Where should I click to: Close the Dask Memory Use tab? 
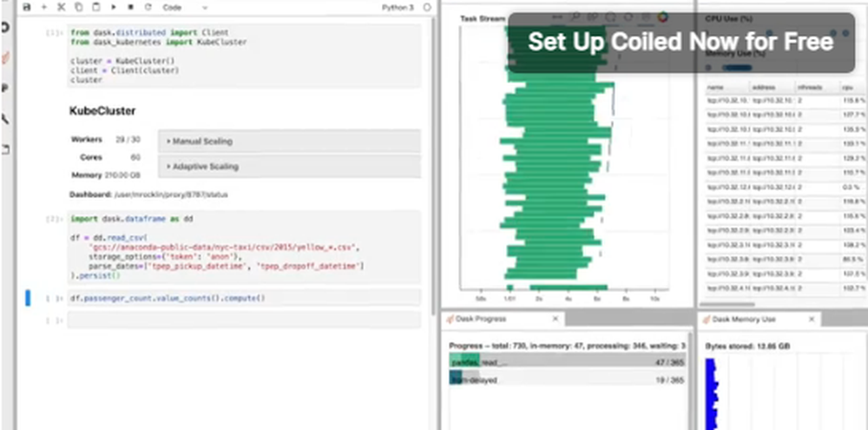point(812,319)
